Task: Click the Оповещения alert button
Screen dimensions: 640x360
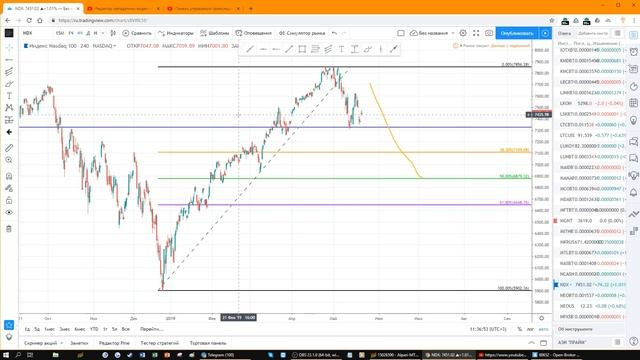Action: coord(253,33)
